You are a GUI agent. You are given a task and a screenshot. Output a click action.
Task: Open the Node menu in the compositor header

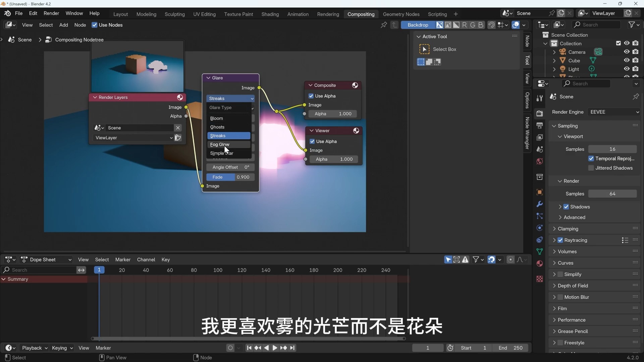(x=80, y=25)
